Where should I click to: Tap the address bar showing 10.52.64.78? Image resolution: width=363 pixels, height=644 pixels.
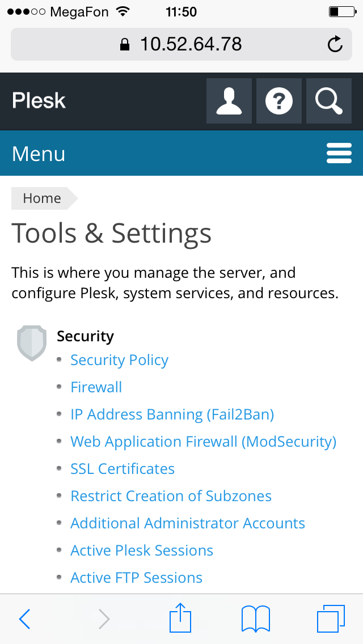181,44
